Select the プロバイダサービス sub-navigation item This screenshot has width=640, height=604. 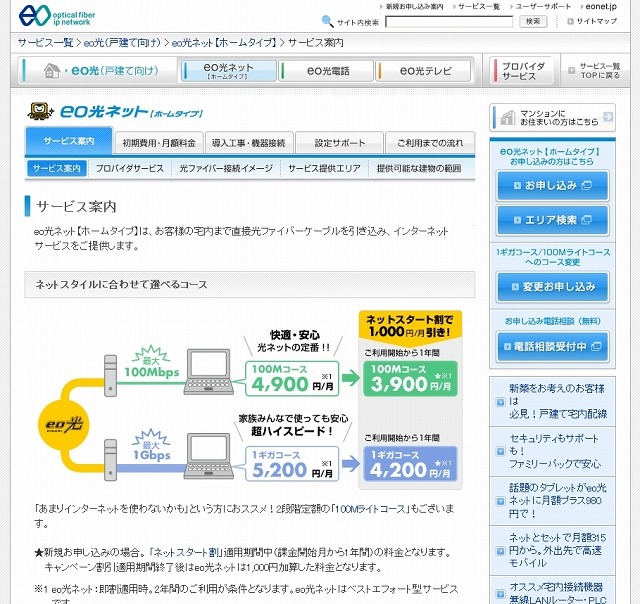[x=129, y=168]
